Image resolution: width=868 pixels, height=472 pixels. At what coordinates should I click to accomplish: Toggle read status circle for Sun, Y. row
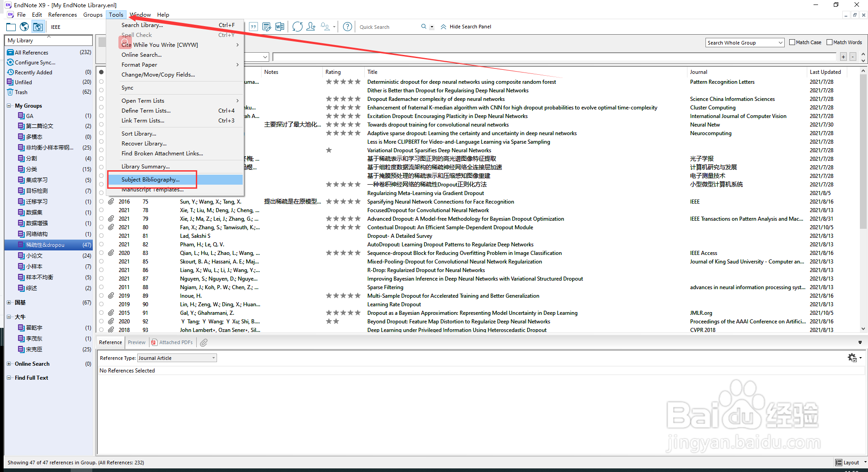101,201
